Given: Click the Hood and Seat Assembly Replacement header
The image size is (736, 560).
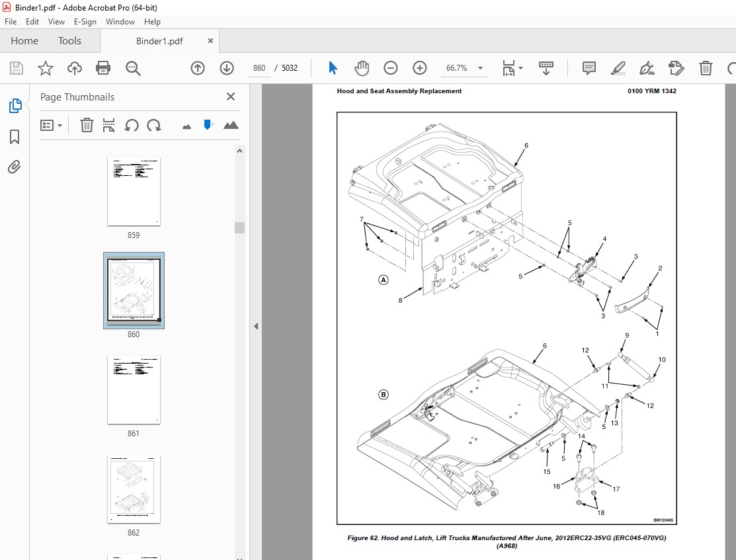Looking at the screenshot, I should 399,91.
